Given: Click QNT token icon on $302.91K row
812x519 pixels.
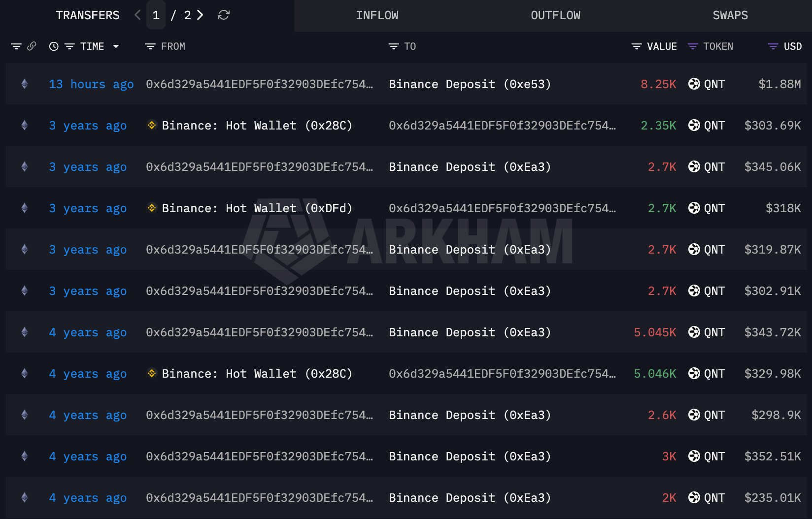Looking at the screenshot, I should pos(694,291).
